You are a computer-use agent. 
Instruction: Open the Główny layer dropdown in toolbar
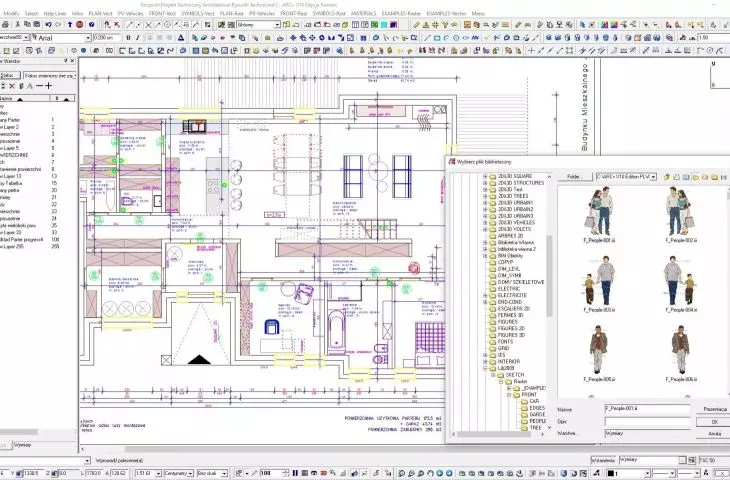click(277, 24)
